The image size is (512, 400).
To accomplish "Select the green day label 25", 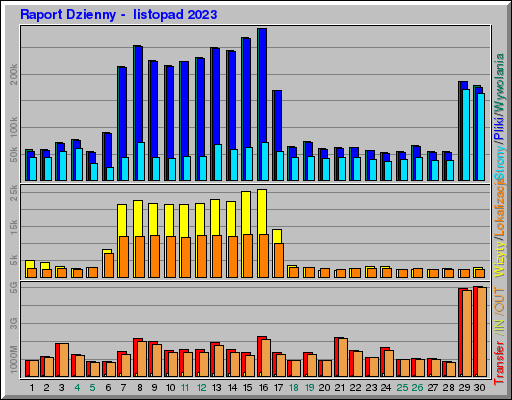I will click(402, 388).
